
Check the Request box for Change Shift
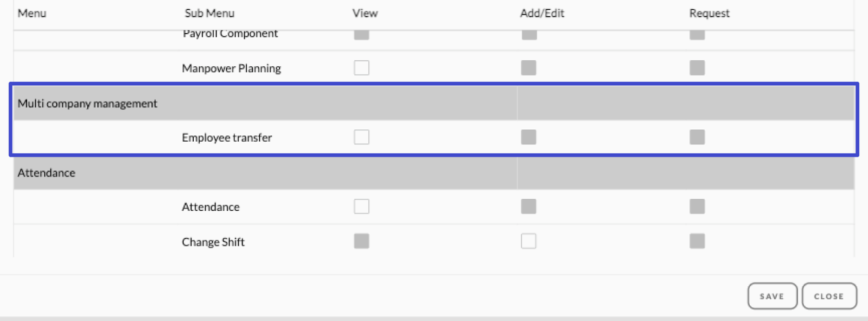click(x=697, y=241)
